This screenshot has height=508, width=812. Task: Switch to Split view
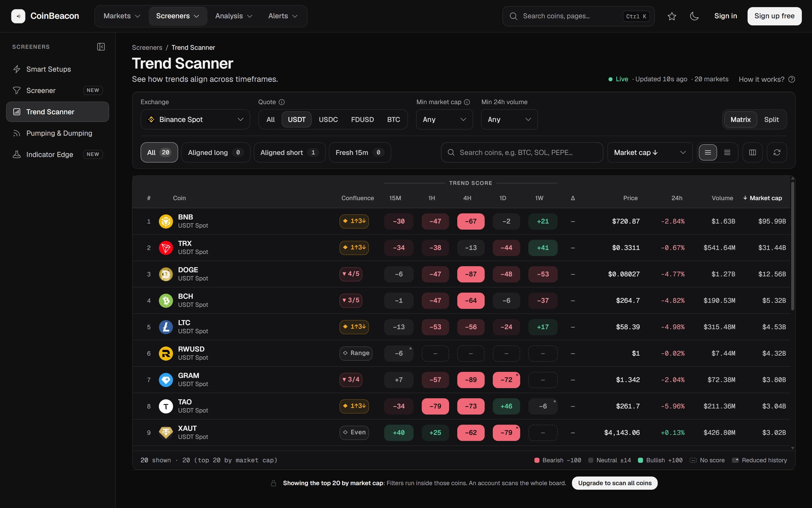tap(771, 120)
